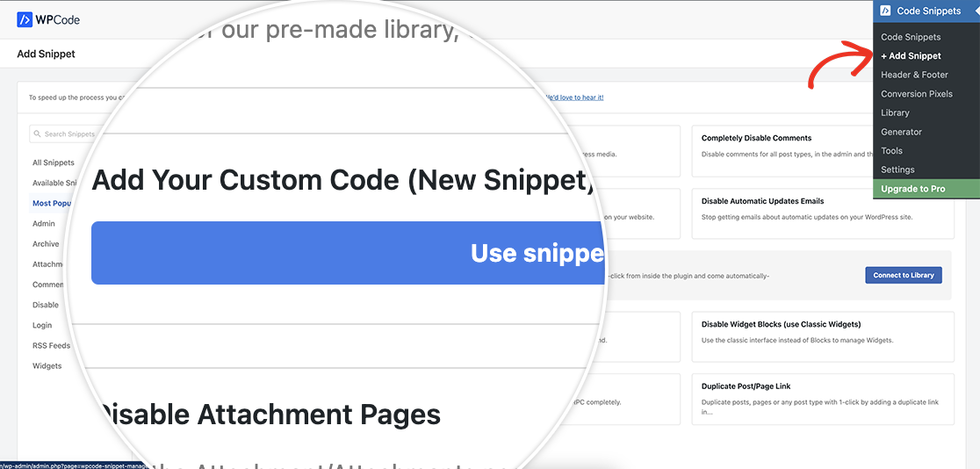Open the Generator menu item
The width and height of the screenshot is (980, 469).
901,132
